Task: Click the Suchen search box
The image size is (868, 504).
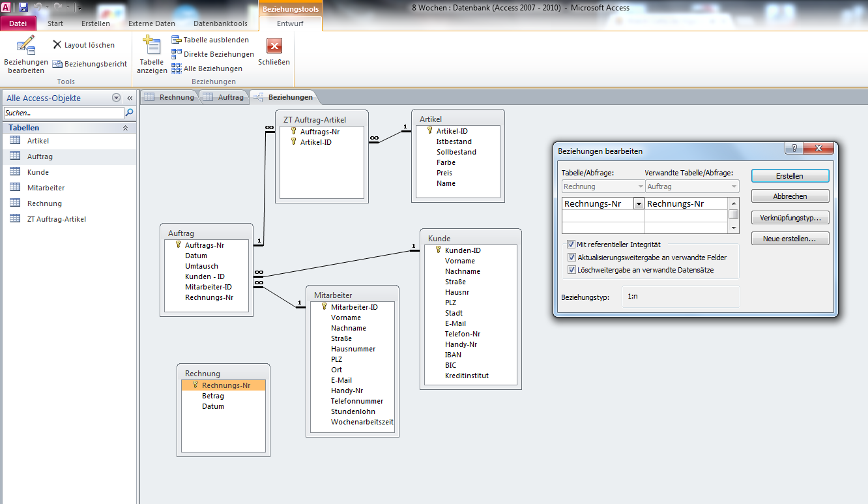Action: coord(63,113)
